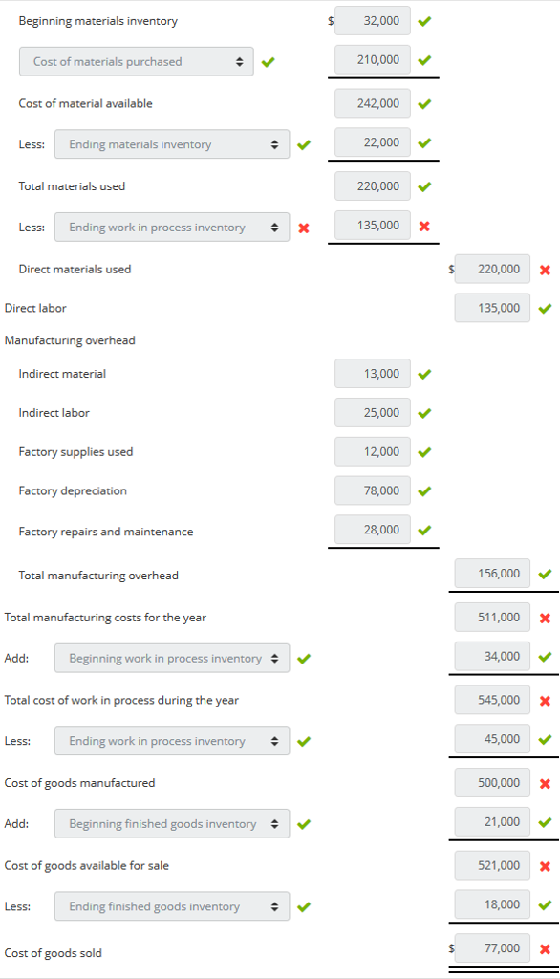Select the 32,000 beginning inventory input field
This screenshot has height=979, width=560.
point(372,21)
